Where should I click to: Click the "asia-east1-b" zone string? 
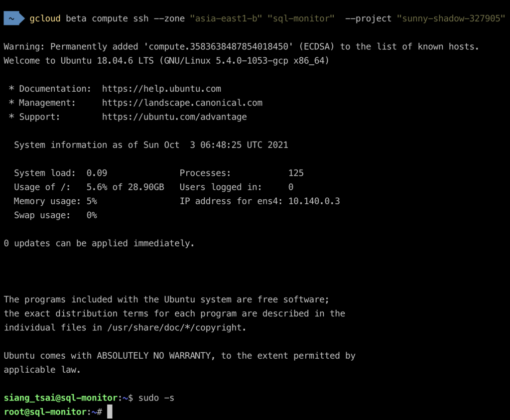226,18
